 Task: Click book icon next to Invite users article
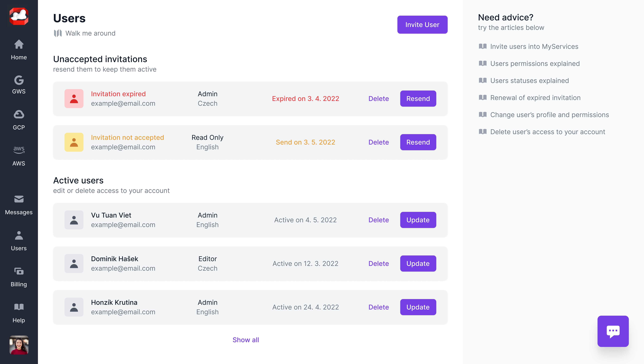[482, 46]
